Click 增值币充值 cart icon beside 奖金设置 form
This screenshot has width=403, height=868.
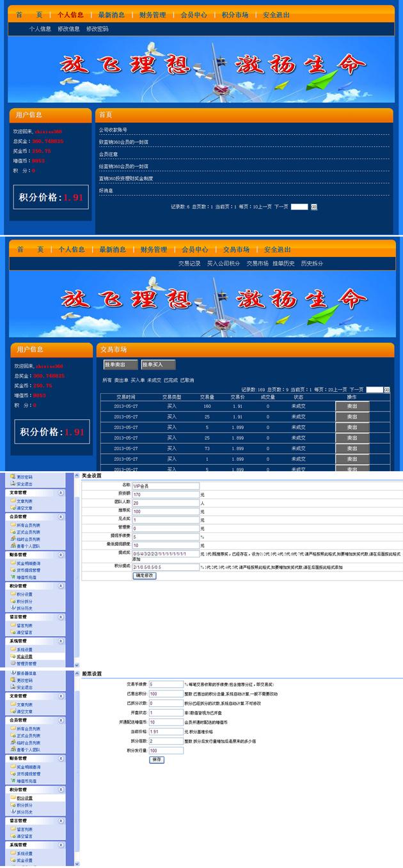13,577
